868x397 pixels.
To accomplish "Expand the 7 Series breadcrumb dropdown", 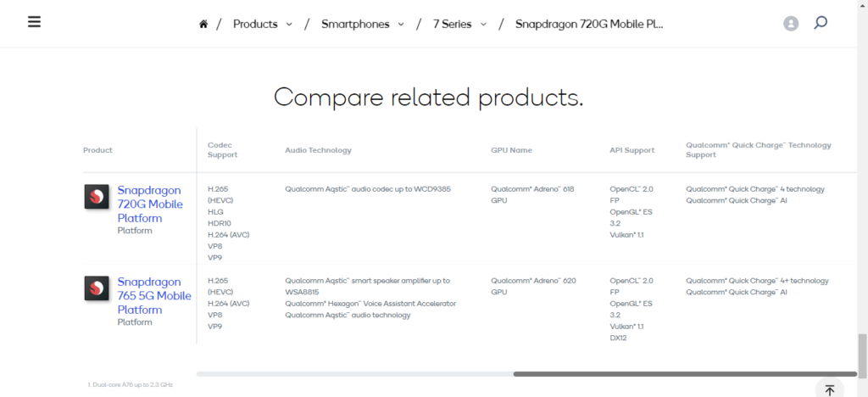I will [483, 25].
